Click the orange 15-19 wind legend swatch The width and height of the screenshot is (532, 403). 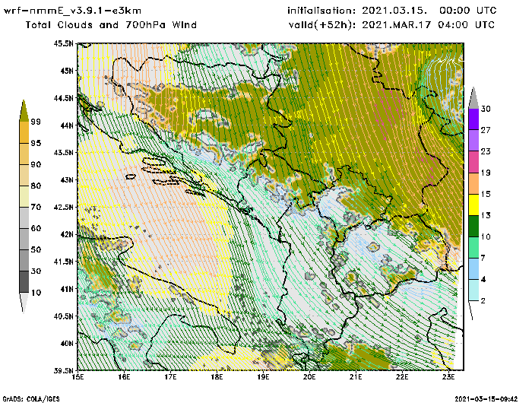(x=473, y=183)
